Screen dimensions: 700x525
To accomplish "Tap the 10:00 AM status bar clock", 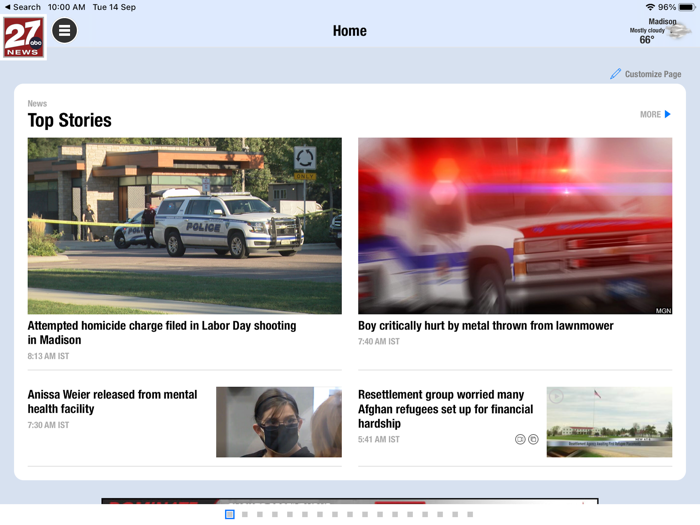I will [x=67, y=7].
